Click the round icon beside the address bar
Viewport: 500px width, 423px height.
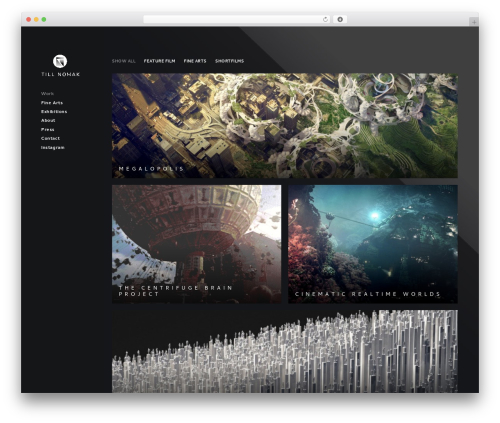(340, 19)
